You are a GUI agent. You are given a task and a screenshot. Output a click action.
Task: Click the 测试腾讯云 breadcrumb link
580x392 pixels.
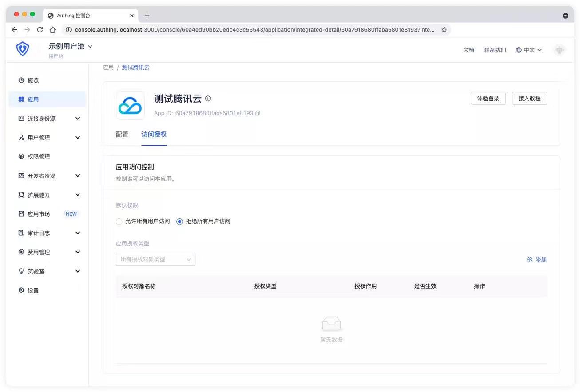click(x=136, y=67)
